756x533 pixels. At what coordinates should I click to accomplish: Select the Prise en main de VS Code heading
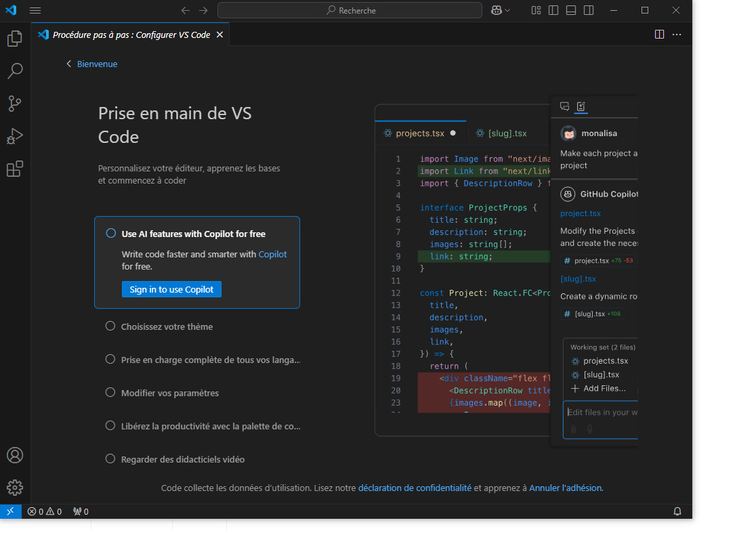(x=175, y=125)
